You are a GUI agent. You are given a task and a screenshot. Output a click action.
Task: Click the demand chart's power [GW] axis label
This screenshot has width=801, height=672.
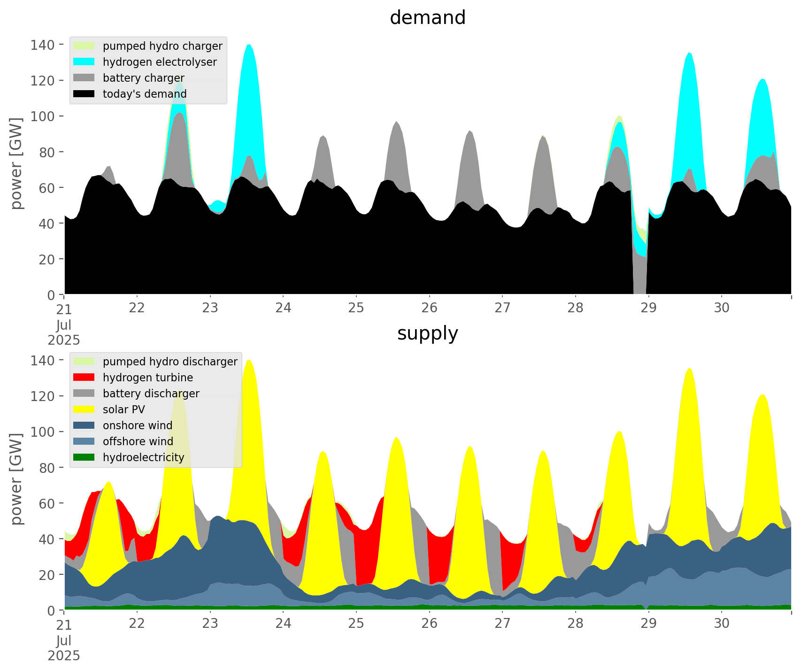(16, 163)
